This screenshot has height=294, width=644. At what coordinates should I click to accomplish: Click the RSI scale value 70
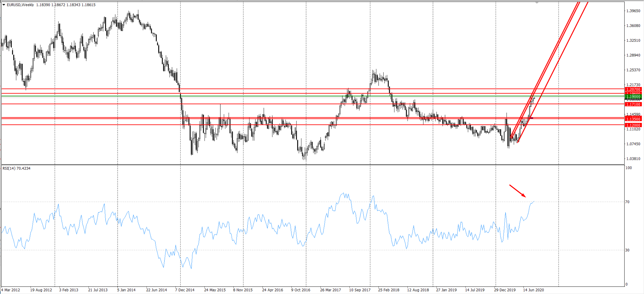pyautogui.click(x=627, y=202)
